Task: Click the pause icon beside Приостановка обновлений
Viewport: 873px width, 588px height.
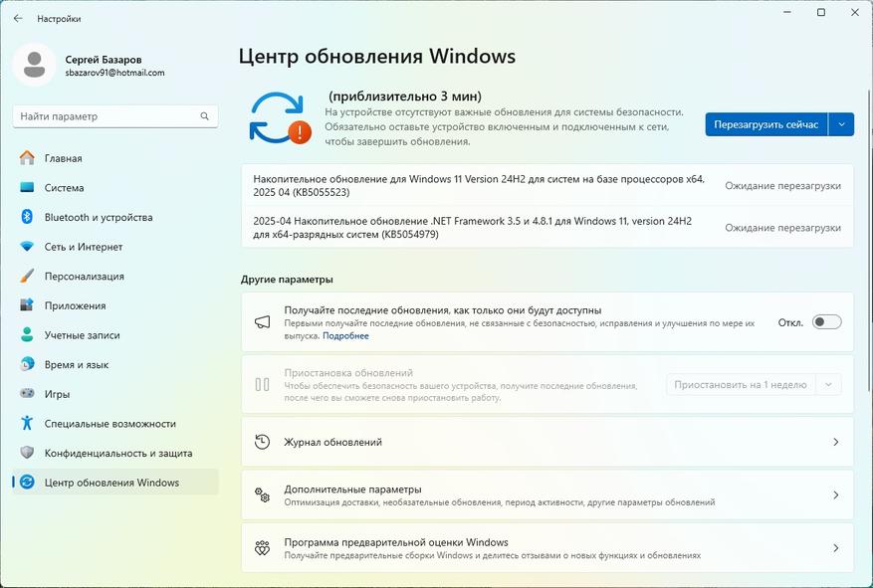Action: click(262, 384)
